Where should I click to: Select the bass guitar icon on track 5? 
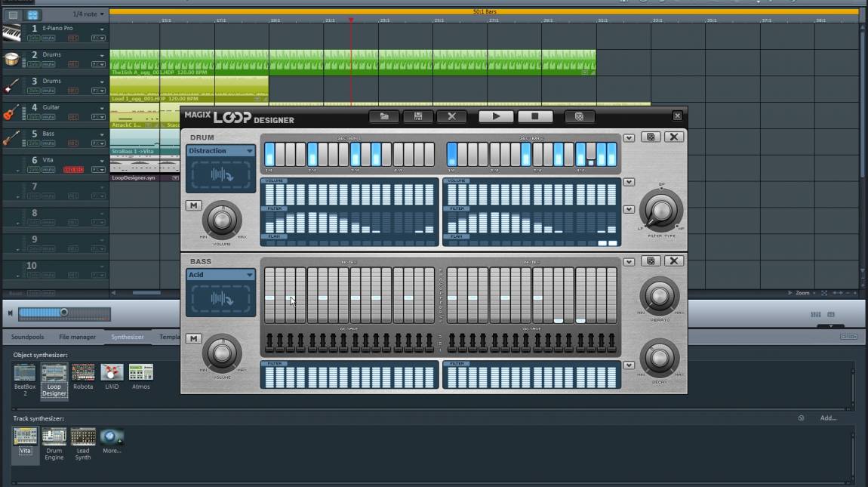[11, 138]
